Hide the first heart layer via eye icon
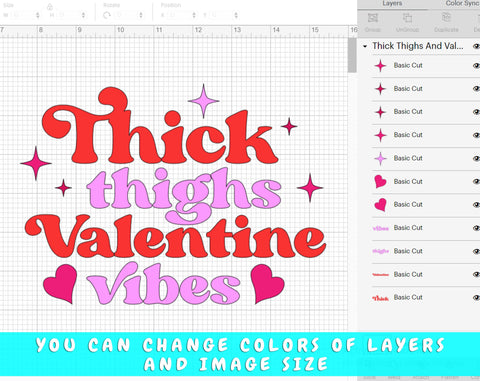 tap(476, 182)
